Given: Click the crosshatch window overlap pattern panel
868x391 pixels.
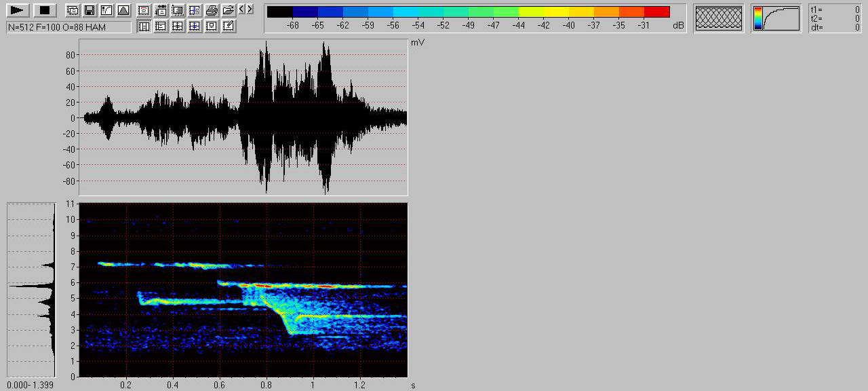Looking at the screenshot, I should click(x=719, y=18).
